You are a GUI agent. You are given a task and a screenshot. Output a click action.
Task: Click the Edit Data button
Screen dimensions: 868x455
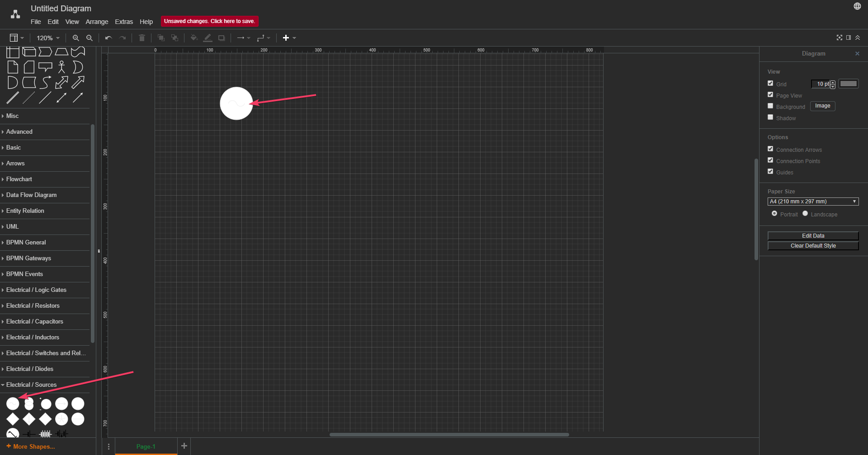tap(813, 236)
